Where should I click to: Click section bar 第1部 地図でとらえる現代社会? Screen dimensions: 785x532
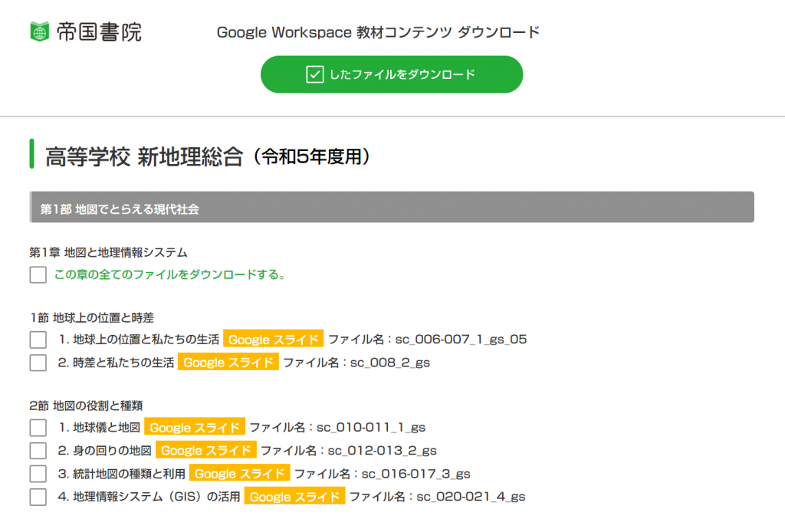[392, 207]
